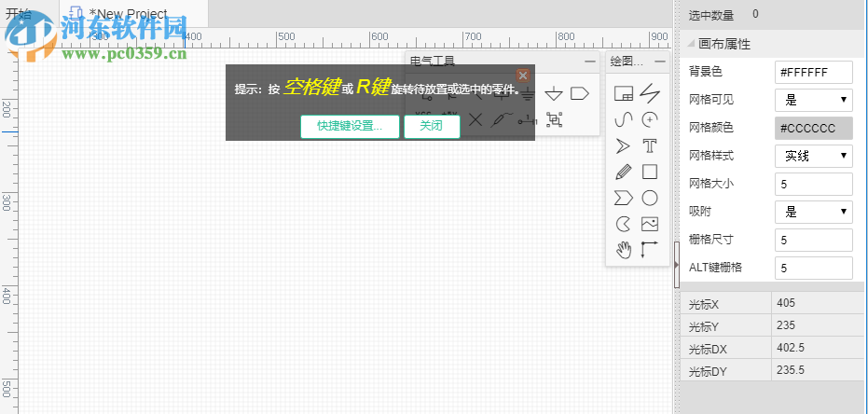Open the 网格可见 dropdown
868x414 pixels.
pos(814,100)
